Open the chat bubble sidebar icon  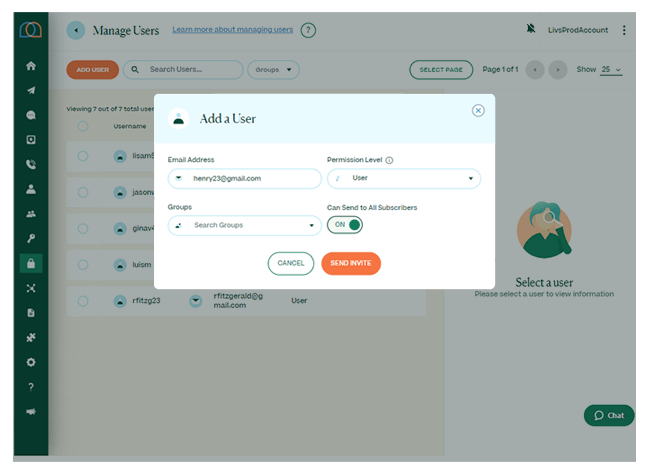click(31, 115)
